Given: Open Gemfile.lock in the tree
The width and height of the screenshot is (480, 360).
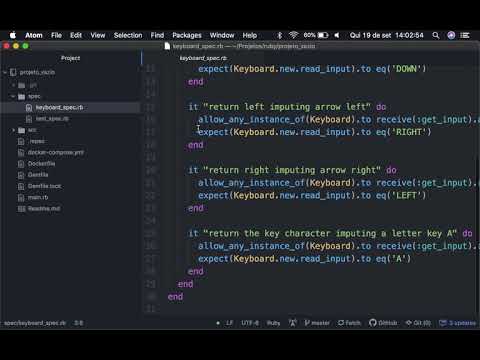Looking at the screenshot, I should pyautogui.click(x=45, y=186).
